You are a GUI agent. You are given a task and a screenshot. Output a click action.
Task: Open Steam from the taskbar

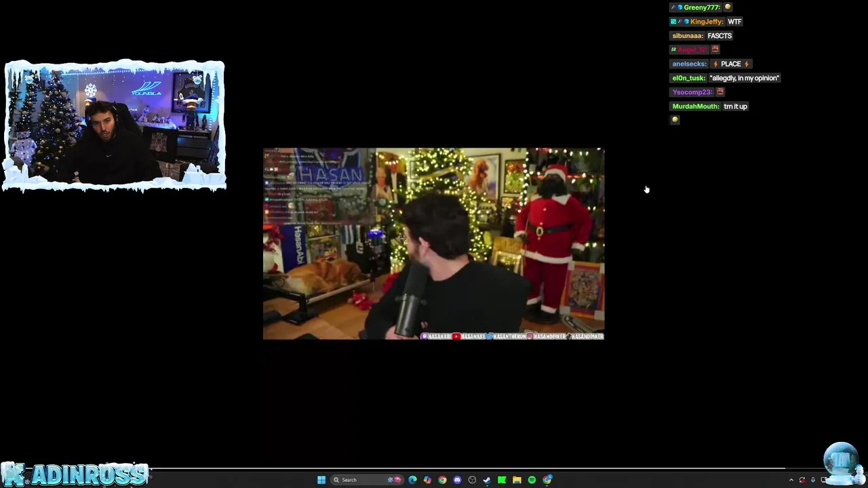pos(487,480)
